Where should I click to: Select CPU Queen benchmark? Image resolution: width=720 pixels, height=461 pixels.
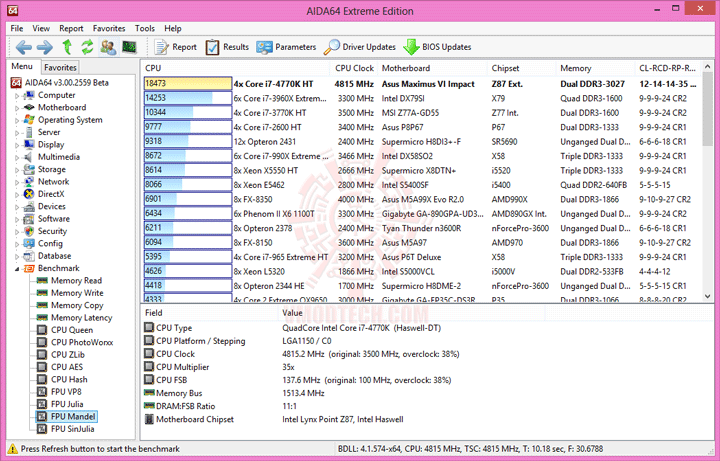pyautogui.click(x=65, y=330)
